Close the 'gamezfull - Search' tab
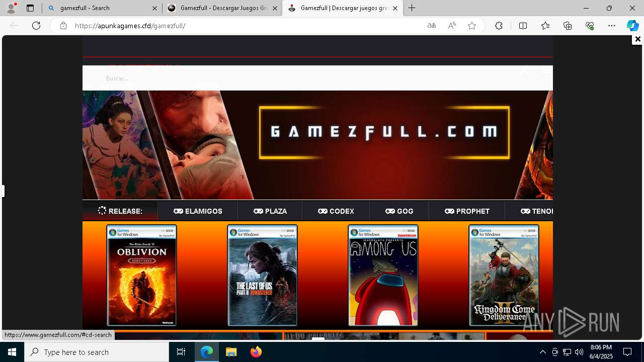 coord(154,8)
